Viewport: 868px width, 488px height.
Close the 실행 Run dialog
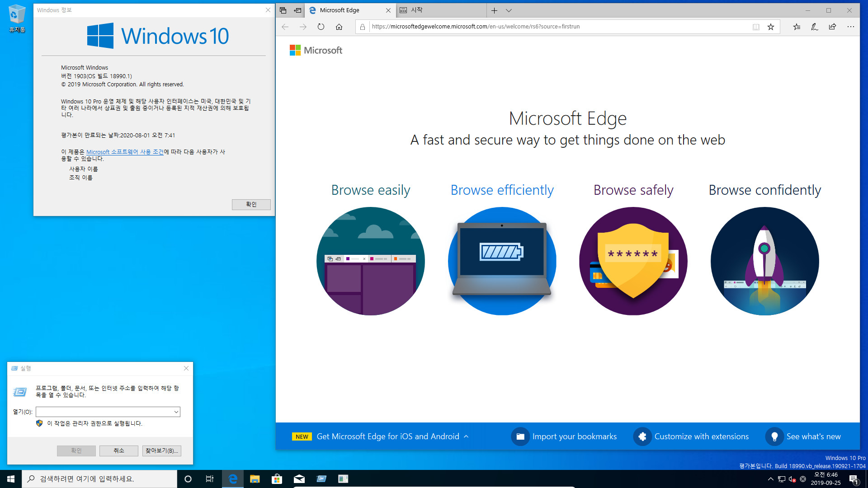click(x=186, y=368)
